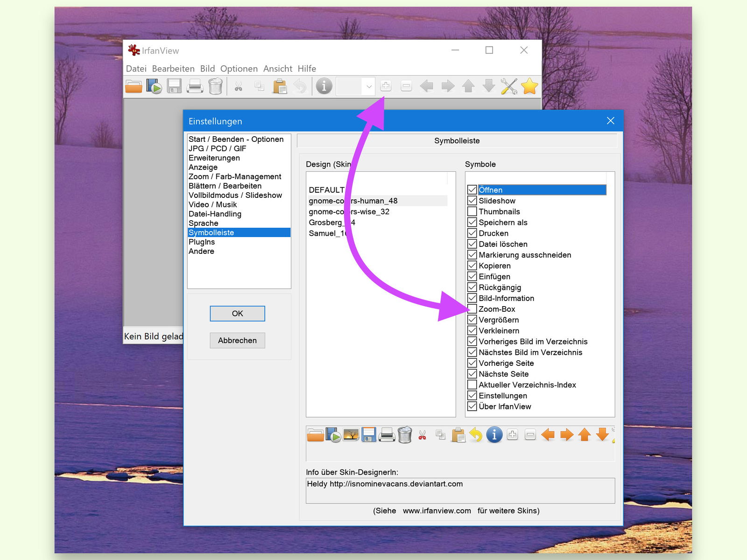Go to next image with right arrow
Image resolution: width=747 pixels, height=560 pixels.
tap(448, 86)
